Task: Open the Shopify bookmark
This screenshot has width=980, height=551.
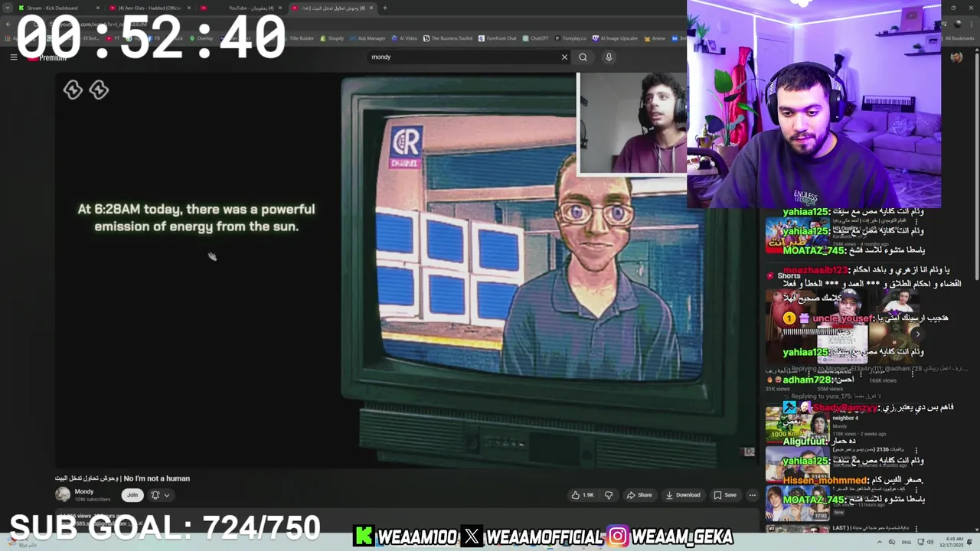Action: click(332, 38)
